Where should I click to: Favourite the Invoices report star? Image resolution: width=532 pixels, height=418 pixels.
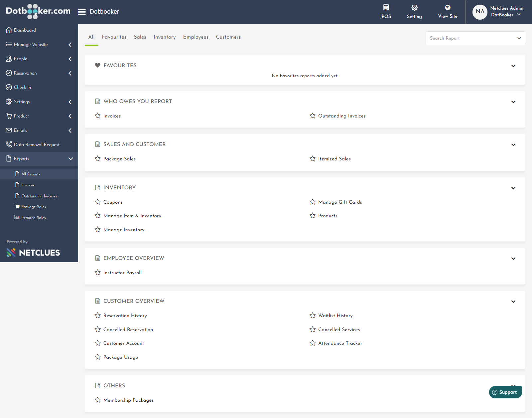coord(97,115)
